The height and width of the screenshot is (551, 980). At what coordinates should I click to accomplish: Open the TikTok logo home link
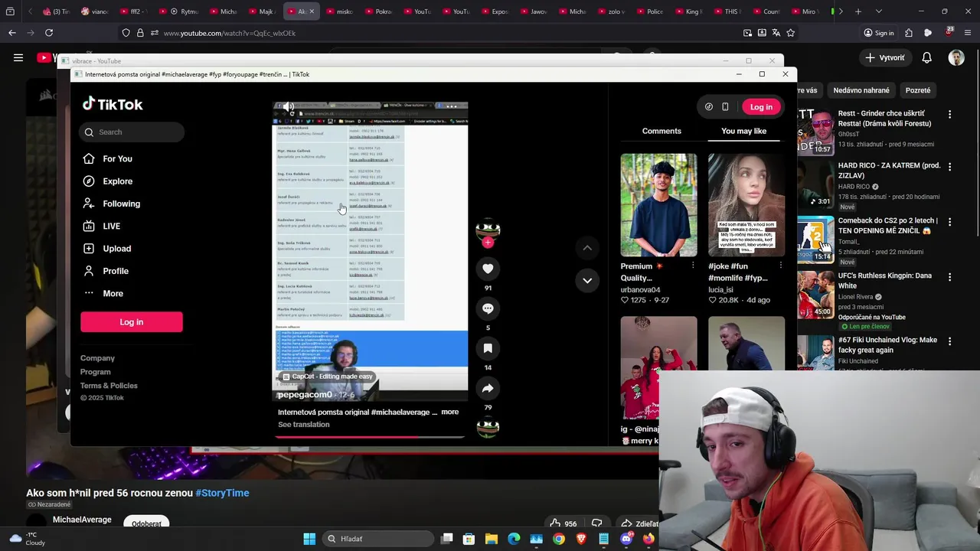tap(113, 104)
